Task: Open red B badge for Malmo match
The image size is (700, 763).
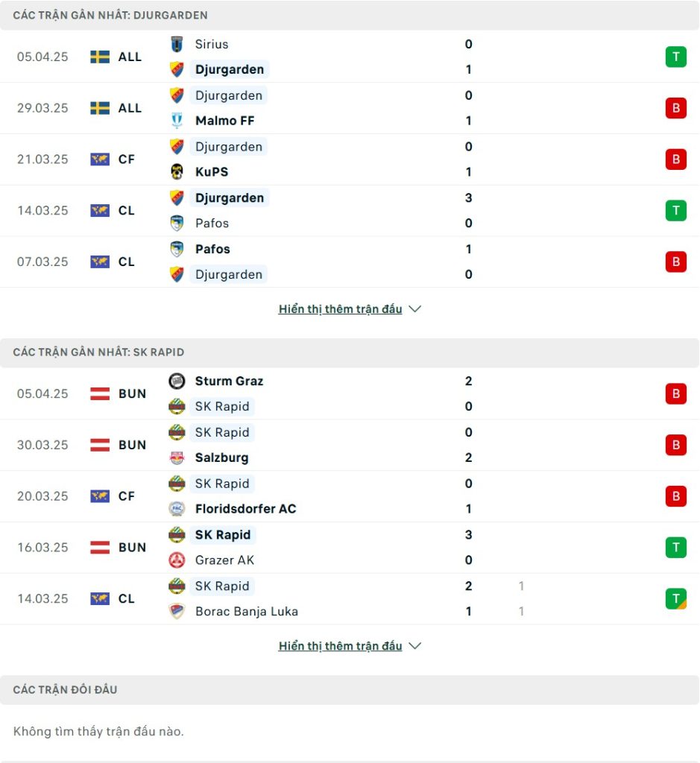Action: tap(675, 108)
